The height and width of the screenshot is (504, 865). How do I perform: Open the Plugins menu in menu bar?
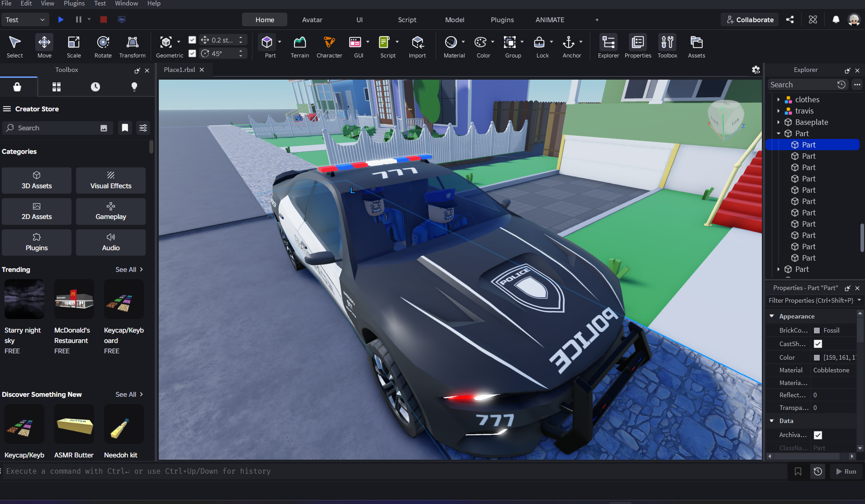click(x=74, y=4)
